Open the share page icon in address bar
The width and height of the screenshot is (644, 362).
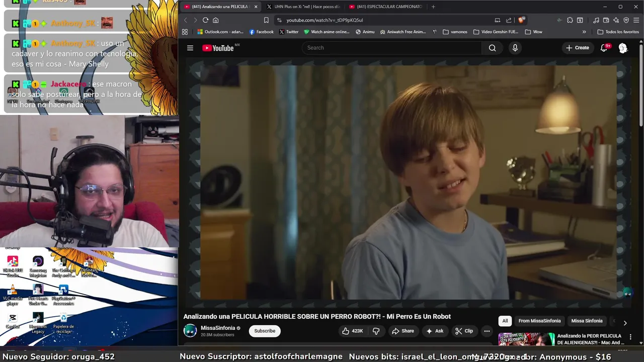(509, 20)
